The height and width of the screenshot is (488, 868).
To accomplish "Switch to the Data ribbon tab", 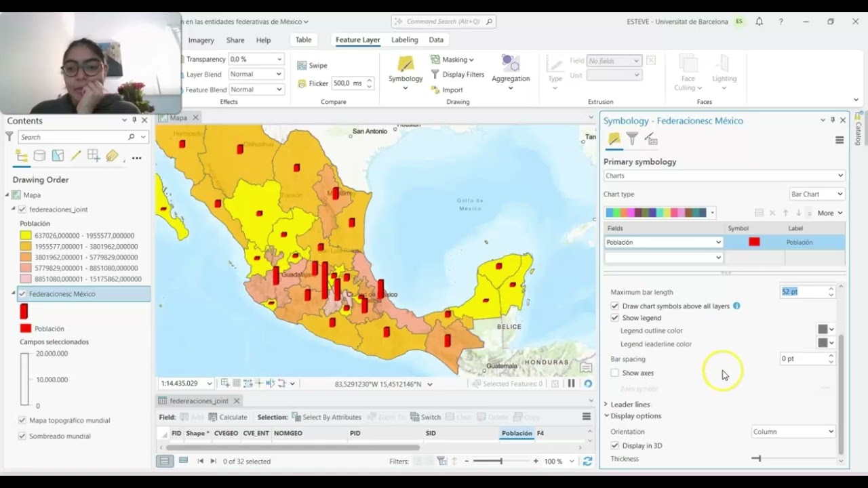I will pyautogui.click(x=436, y=40).
